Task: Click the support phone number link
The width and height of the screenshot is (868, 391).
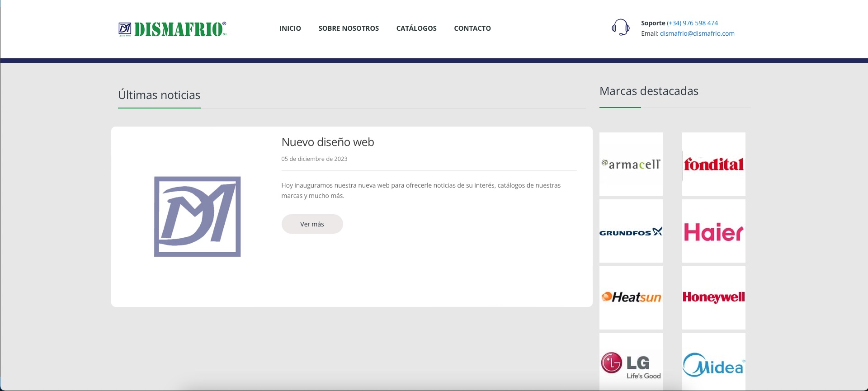Action: point(692,23)
